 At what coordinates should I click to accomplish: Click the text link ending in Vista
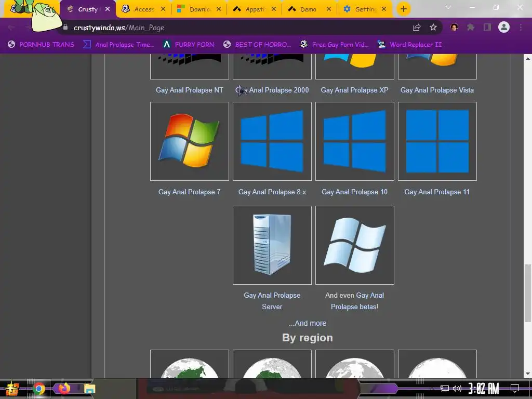437,90
